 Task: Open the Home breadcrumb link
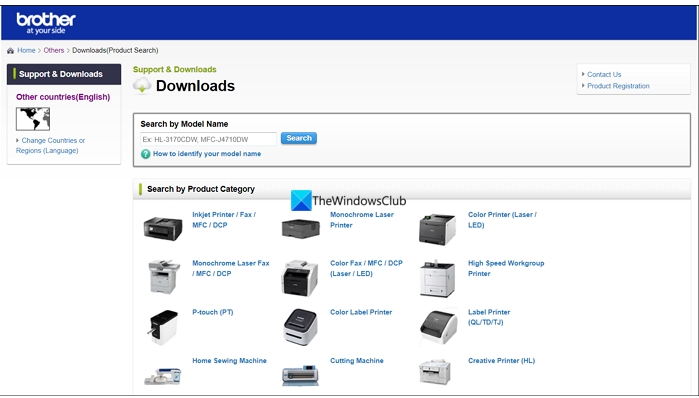[x=26, y=50]
